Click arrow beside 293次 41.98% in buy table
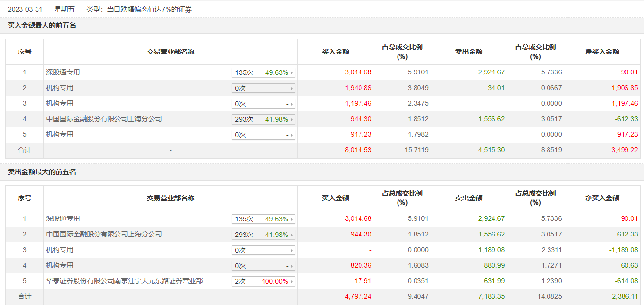The width and height of the screenshot is (644, 308). (292, 120)
